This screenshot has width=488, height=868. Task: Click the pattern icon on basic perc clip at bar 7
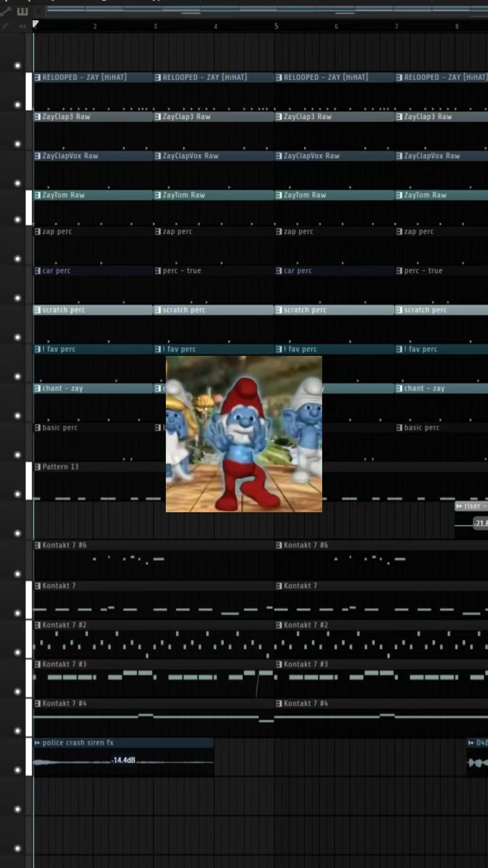399,428
